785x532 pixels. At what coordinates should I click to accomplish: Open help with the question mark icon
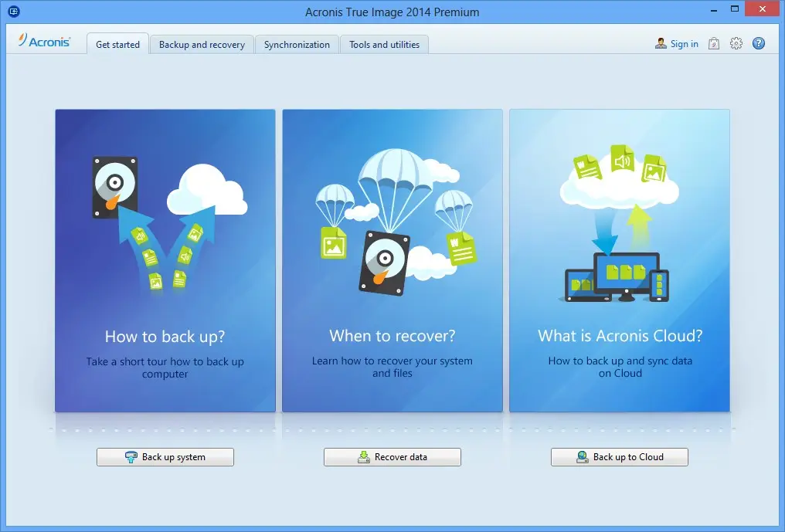pos(759,43)
